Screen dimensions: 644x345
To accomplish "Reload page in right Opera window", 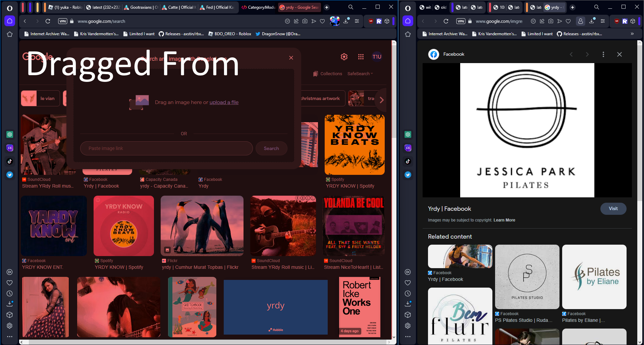I will click(446, 21).
